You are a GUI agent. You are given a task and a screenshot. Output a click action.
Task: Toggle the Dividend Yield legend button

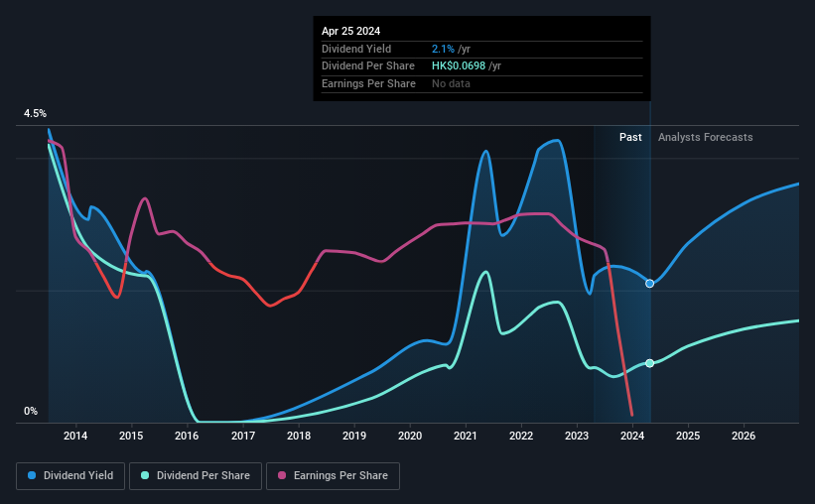pos(70,476)
